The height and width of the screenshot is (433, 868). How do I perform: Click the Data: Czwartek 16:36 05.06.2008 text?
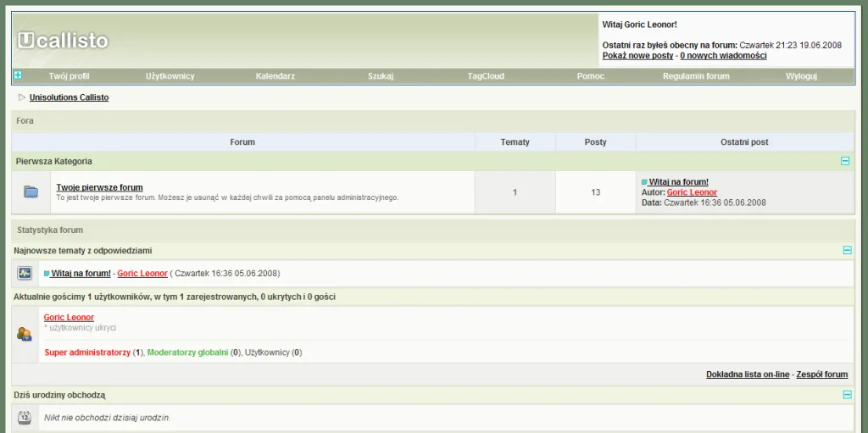tap(704, 203)
